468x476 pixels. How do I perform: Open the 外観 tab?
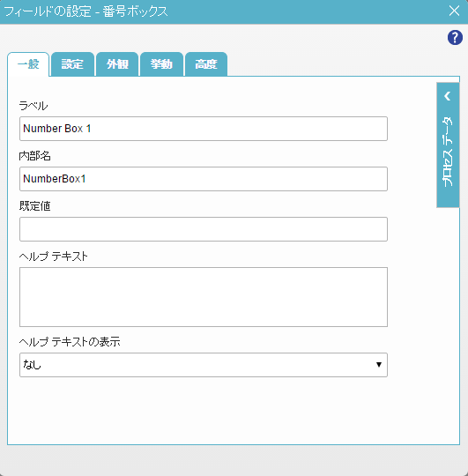[x=117, y=64]
